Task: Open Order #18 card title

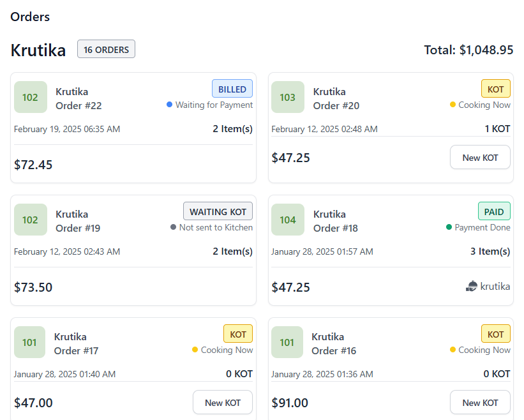Action: (x=336, y=229)
